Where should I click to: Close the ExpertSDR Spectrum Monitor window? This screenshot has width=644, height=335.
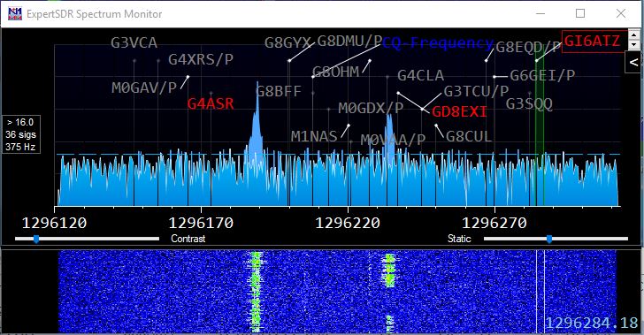[621, 13]
